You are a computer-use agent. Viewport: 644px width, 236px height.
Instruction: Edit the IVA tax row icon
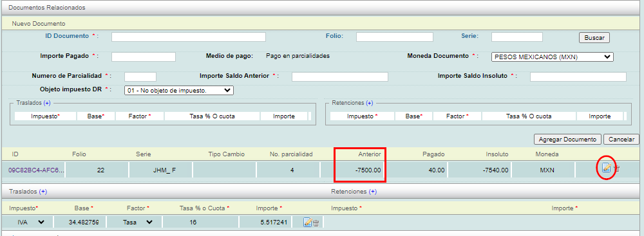(308, 222)
